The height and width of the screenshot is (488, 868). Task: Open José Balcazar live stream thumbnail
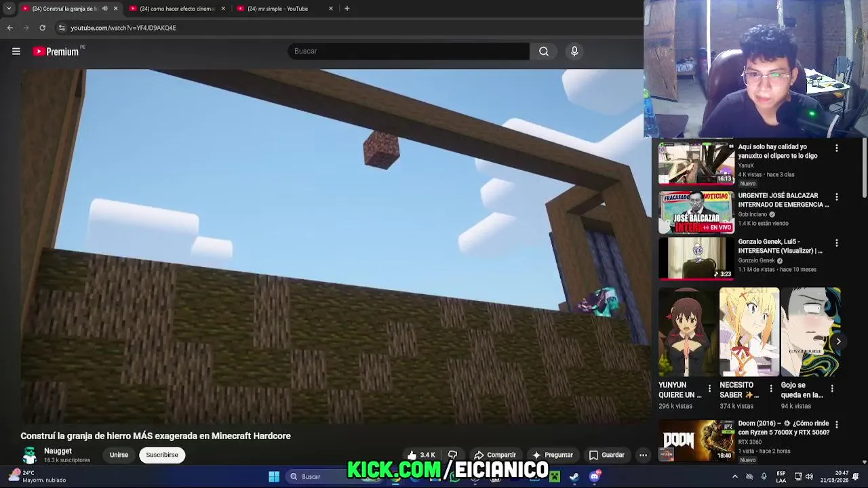coord(696,212)
